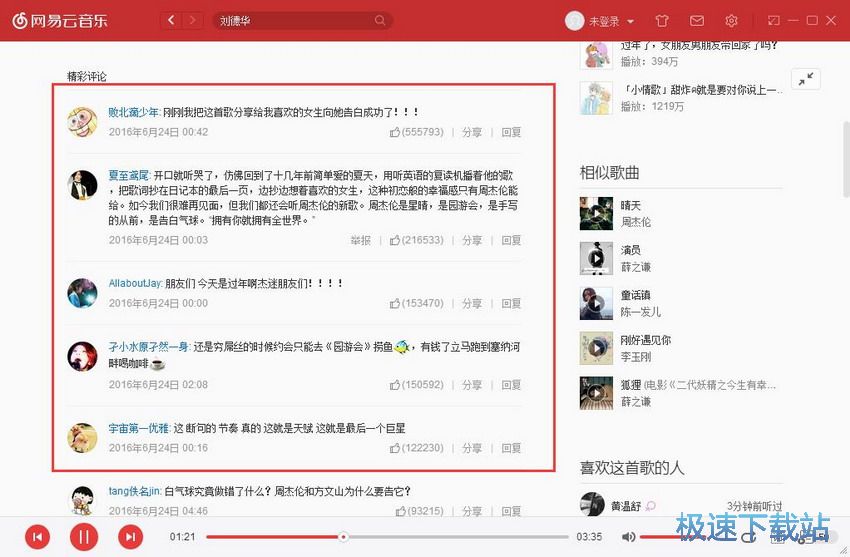
Task: Open artist 薛之谦 under 演员
Action: tap(635, 267)
